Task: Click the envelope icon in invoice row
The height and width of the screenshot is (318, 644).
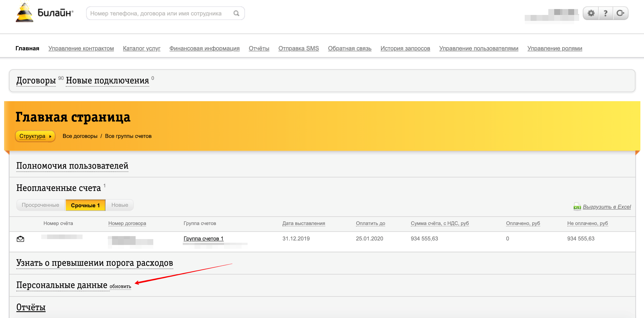Action: (20, 239)
